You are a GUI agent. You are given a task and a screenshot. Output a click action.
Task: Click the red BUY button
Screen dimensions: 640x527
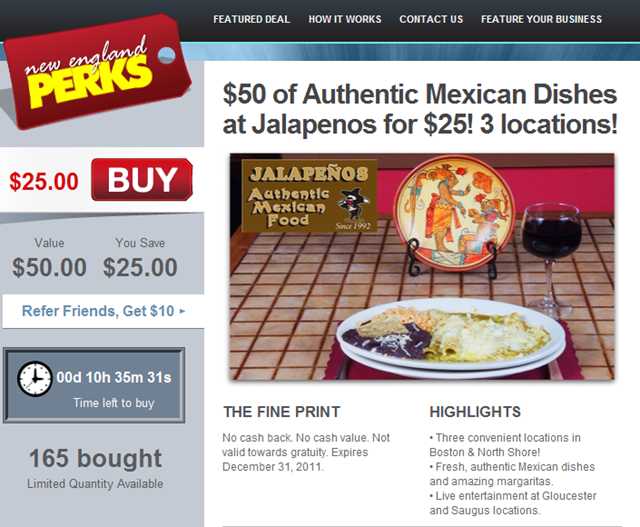pos(142,180)
